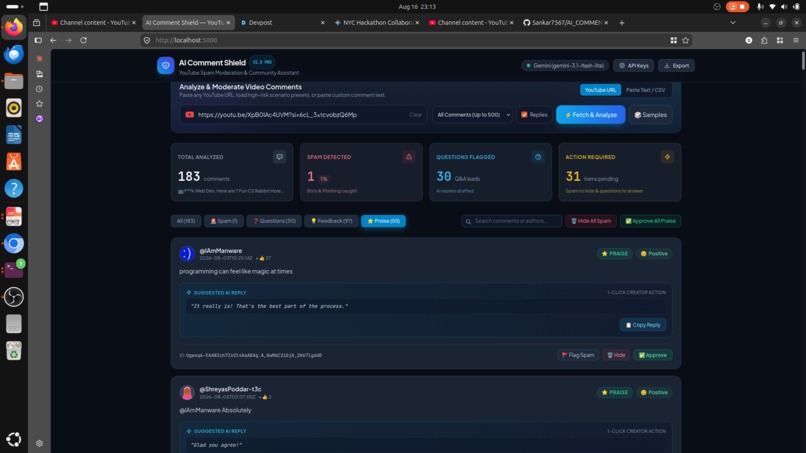The width and height of the screenshot is (806, 453).
Task: Open the API Keys settings
Action: tap(633, 66)
